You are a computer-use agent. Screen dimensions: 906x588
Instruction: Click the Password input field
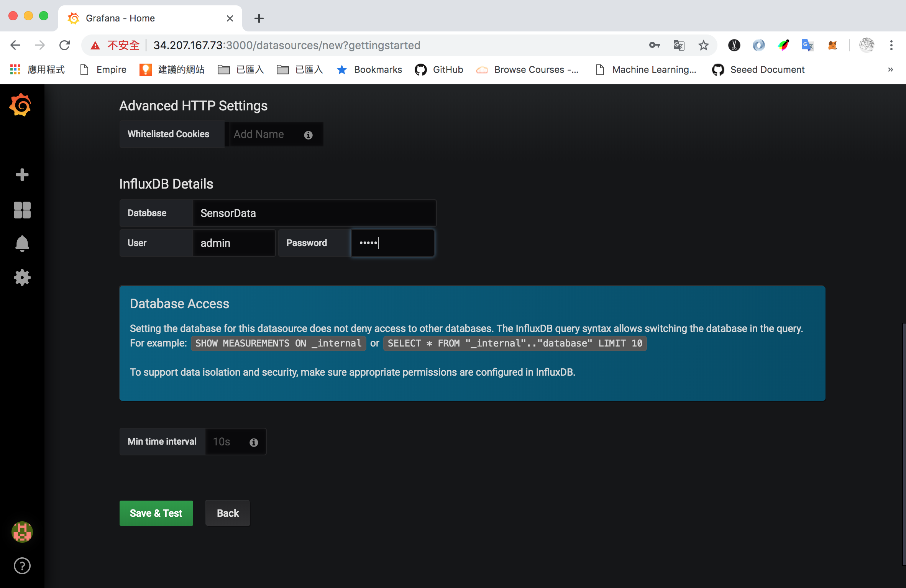pos(393,243)
